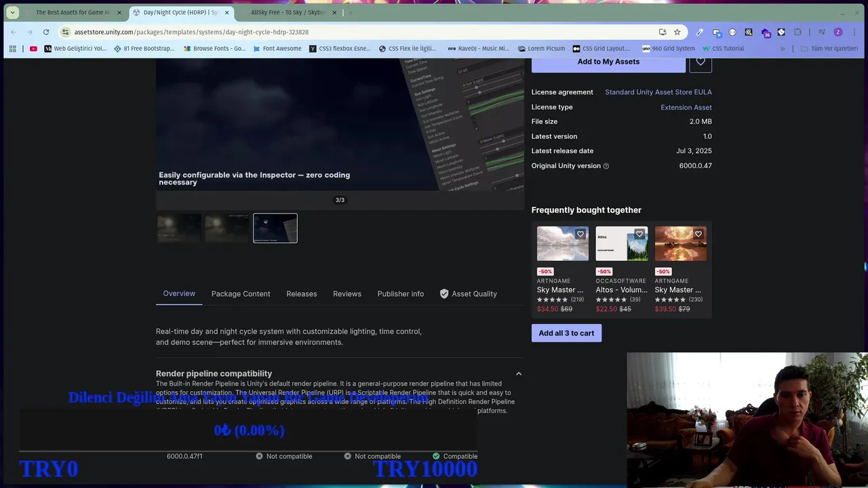The width and height of the screenshot is (868, 488).
Task: Open the Tüm Yer İşaretleri bookmarks folder
Action: [829, 49]
